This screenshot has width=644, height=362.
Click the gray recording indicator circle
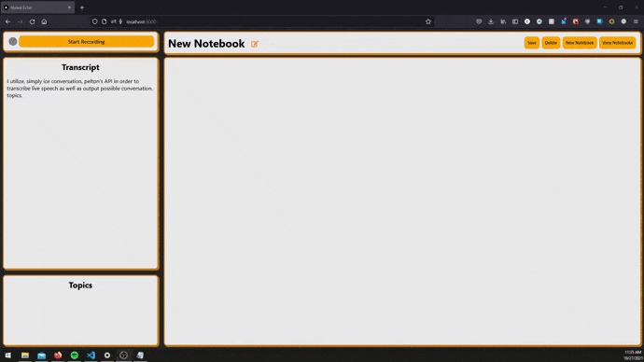pyautogui.click(x=13, y=41)
